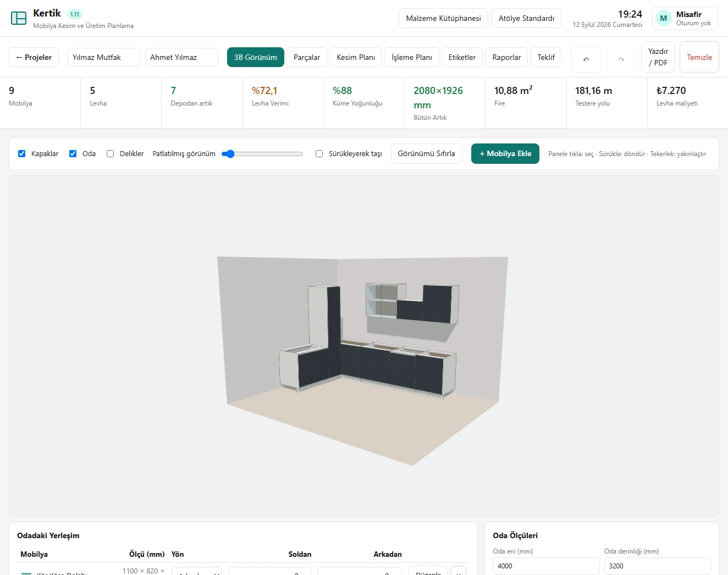Viewport: 728px width, 575px height.
Task: Adjust the Patlatılmış görünüm slider
Action: click(262, 154)
